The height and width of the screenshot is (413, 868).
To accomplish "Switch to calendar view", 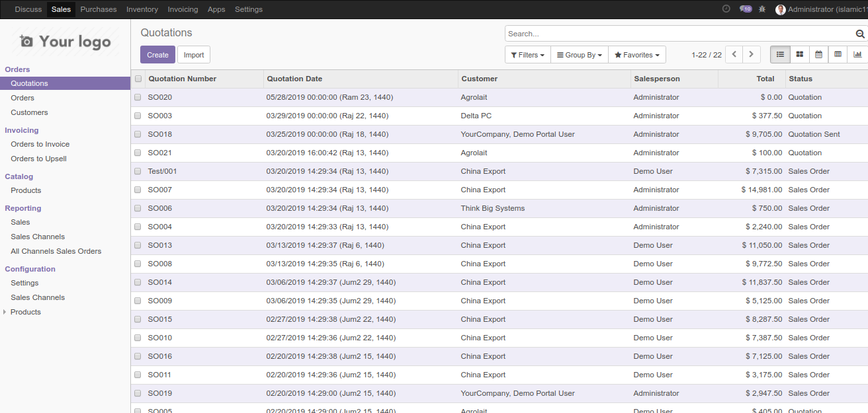I will click(818, 54).
